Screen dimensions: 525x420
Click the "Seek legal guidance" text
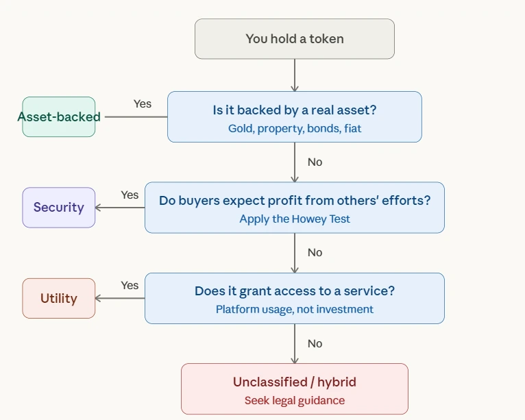[x=295, y=400]
